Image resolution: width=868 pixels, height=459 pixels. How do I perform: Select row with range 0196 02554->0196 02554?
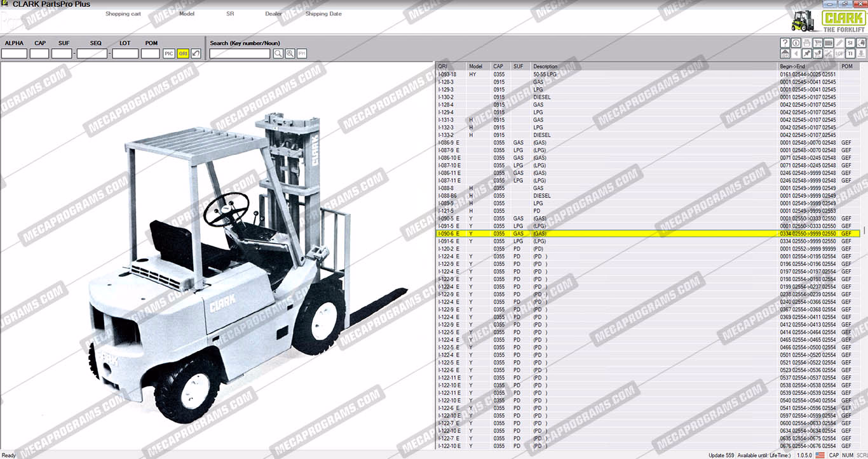click(x=648, y=264)
